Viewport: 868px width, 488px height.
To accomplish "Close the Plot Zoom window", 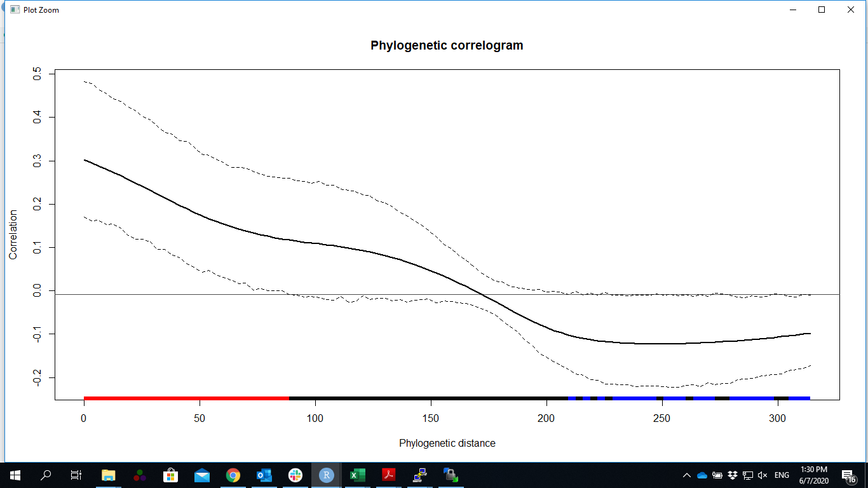I will 851,10.
